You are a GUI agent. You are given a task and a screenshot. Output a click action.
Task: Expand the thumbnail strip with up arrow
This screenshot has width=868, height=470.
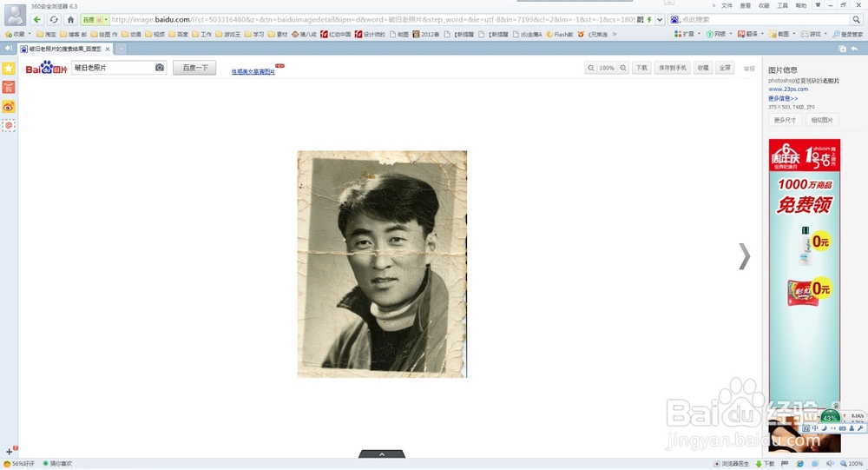click(382, 453)
